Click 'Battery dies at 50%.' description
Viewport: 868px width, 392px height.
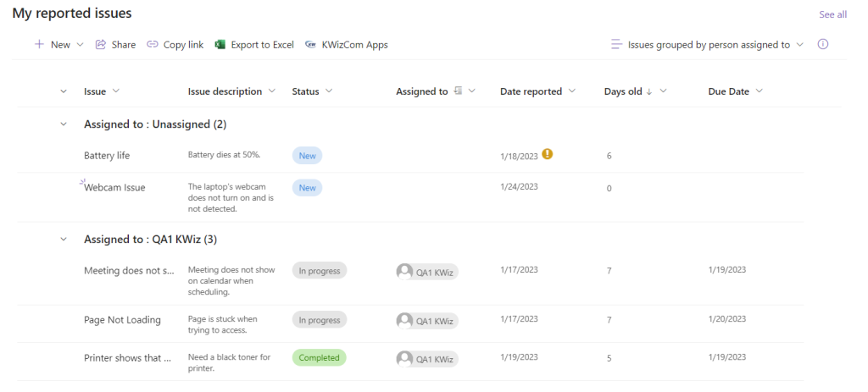[224, 155]
